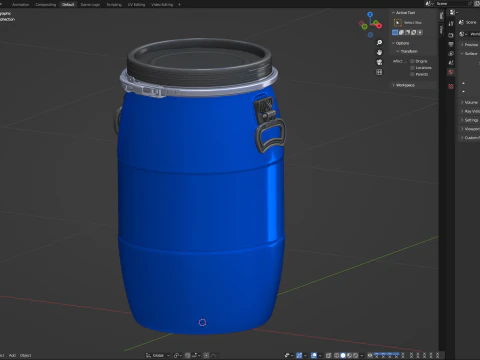This screenshot has height=360, width=480.
Task: Switch to the Compositing workspace tab
Action: click(x=46, y=5)
